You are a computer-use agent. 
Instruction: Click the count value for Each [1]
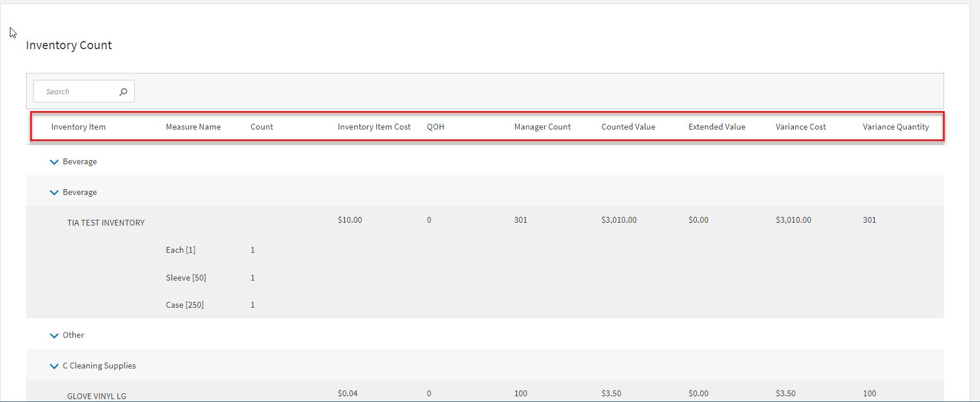click(252, 250)
